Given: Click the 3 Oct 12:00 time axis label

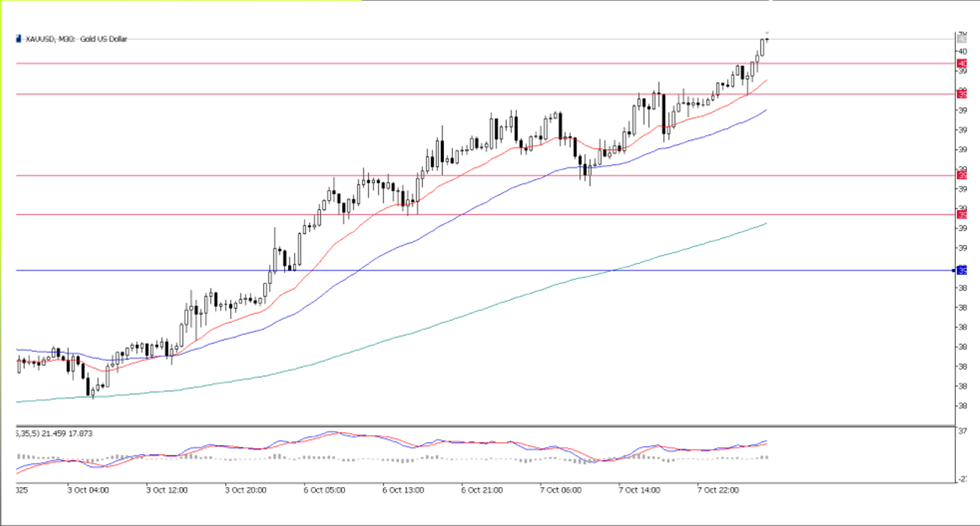Looking at the screenshot, I should coord(166,489).
